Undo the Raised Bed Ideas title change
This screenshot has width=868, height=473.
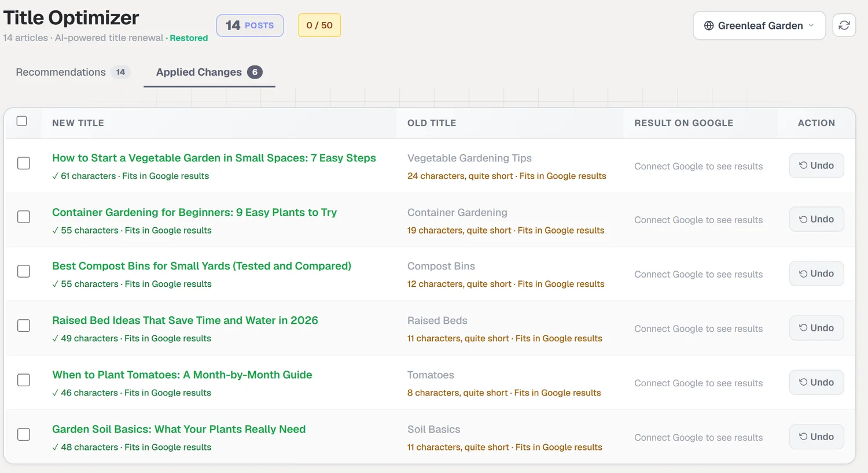(816, 328)
